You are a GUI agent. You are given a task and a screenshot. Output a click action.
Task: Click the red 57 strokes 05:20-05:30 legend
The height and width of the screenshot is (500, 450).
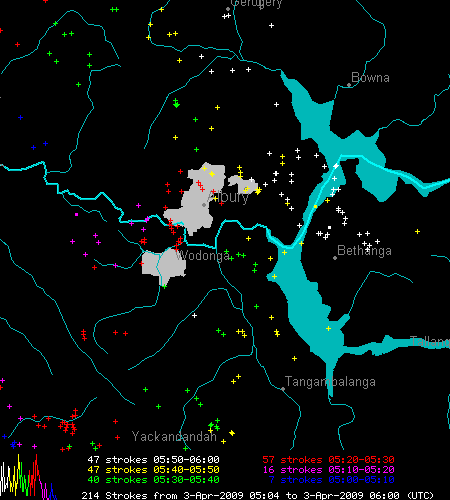[328, 460]
